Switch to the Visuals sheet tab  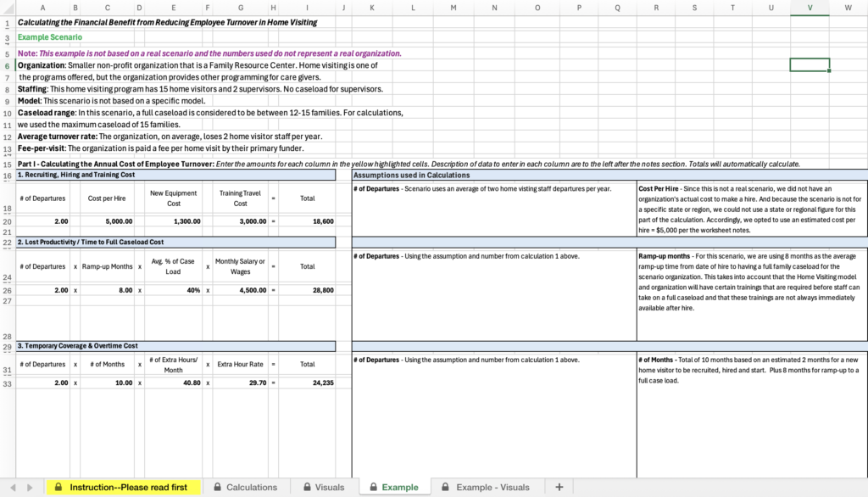point(324,487)
